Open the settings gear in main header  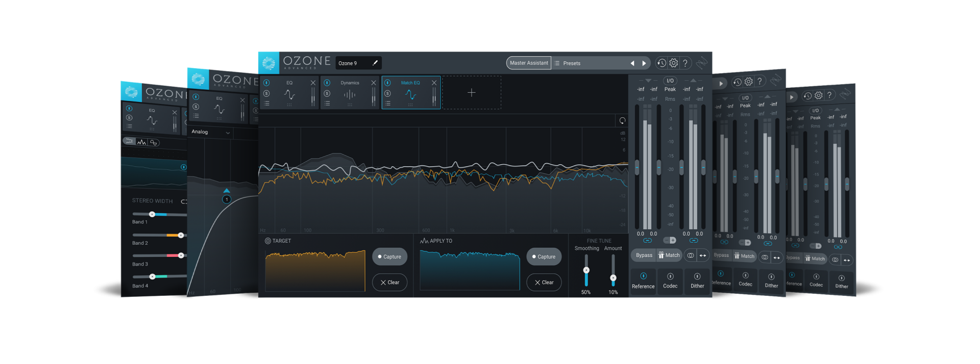(x=674, y=63)
